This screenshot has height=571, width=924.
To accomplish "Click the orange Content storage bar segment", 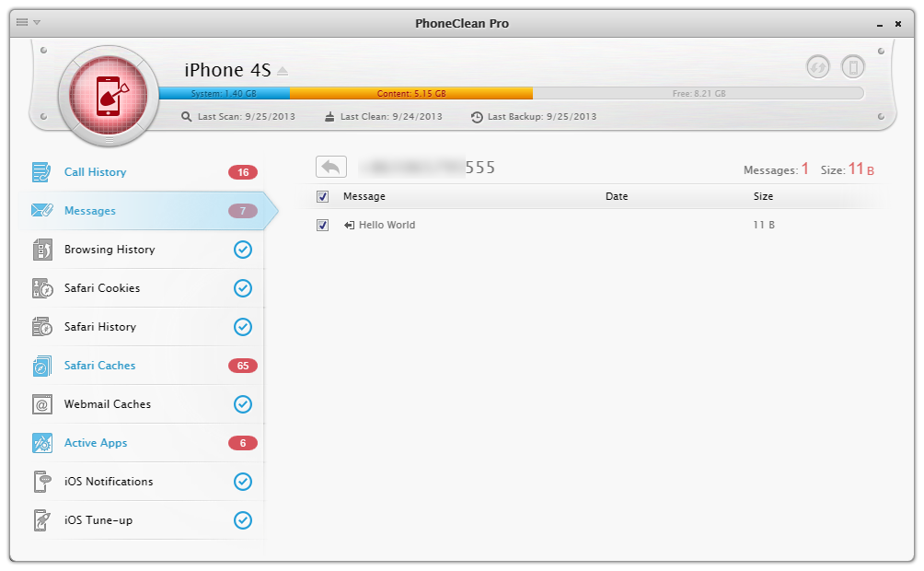I will point(410,94).
